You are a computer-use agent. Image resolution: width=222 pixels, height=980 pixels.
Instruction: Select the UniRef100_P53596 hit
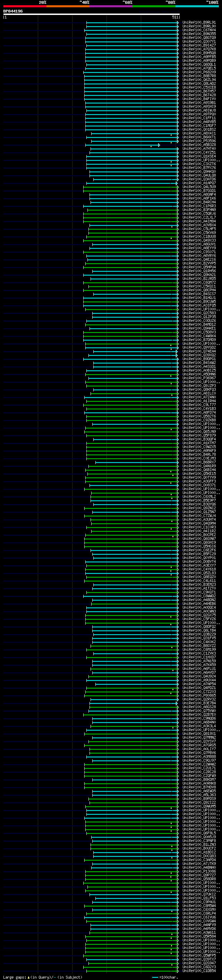tap(199, 141)
